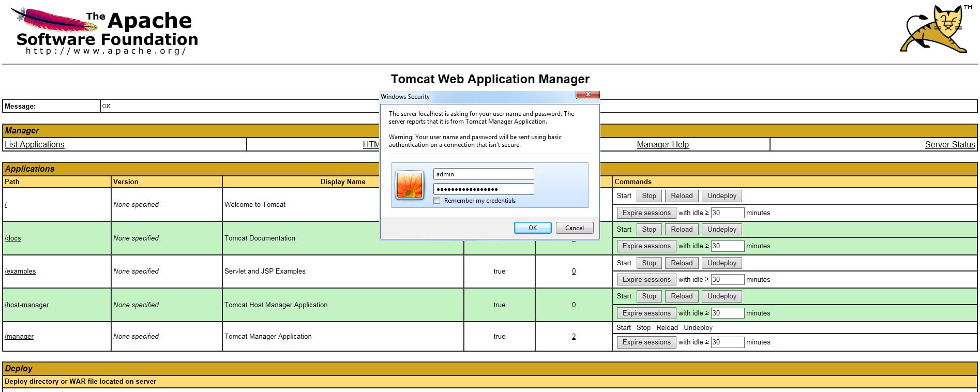Image resolution: width=980 pixels, height=392 pixels.
Task: Open the /host-manager application link
Action: coord(27,305)
